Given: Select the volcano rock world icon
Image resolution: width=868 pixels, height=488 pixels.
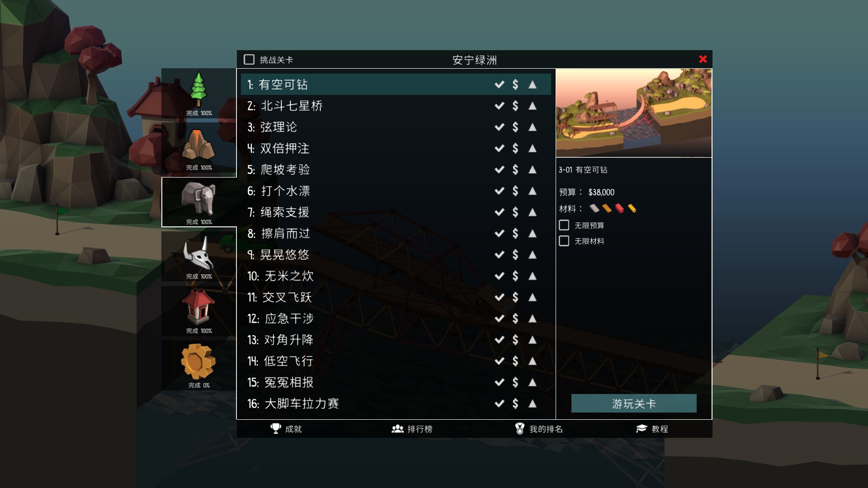Looking at the screenshot, I should 199,147.
